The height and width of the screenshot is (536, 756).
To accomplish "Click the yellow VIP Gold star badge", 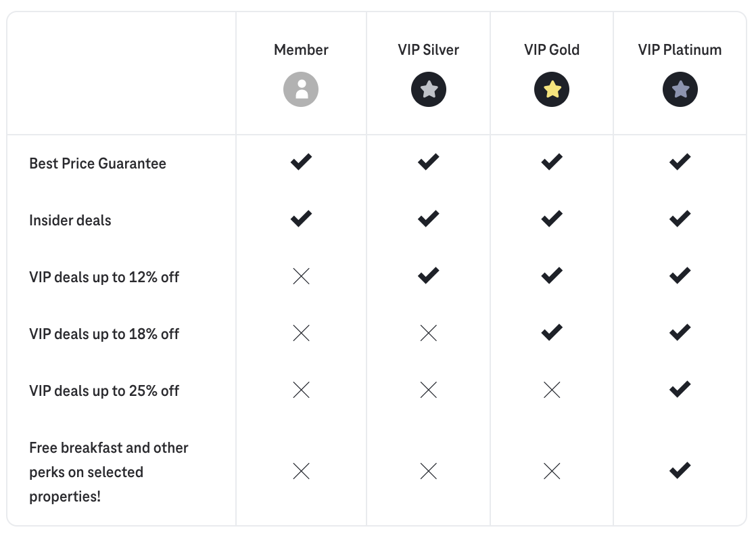I will pos(552,89).
